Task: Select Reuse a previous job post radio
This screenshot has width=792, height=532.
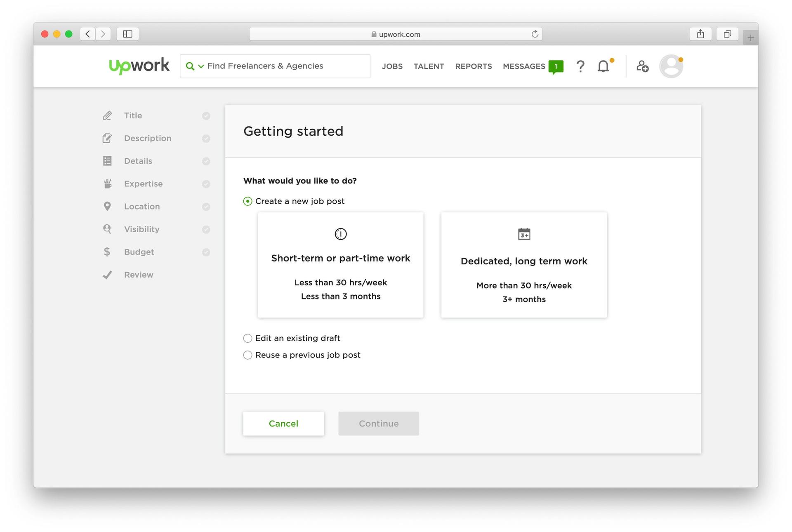Action: [x=247, y=355]
